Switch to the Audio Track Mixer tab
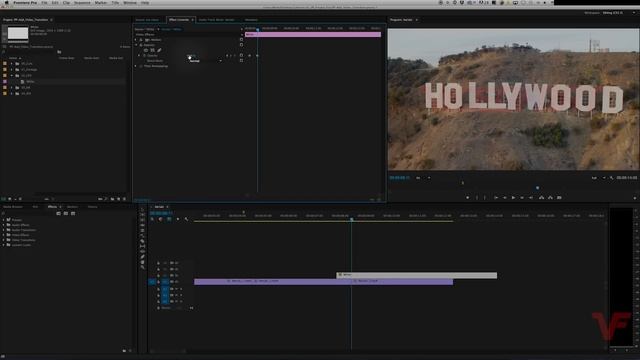The image size is (640, 360). click(x=217, y=20)
